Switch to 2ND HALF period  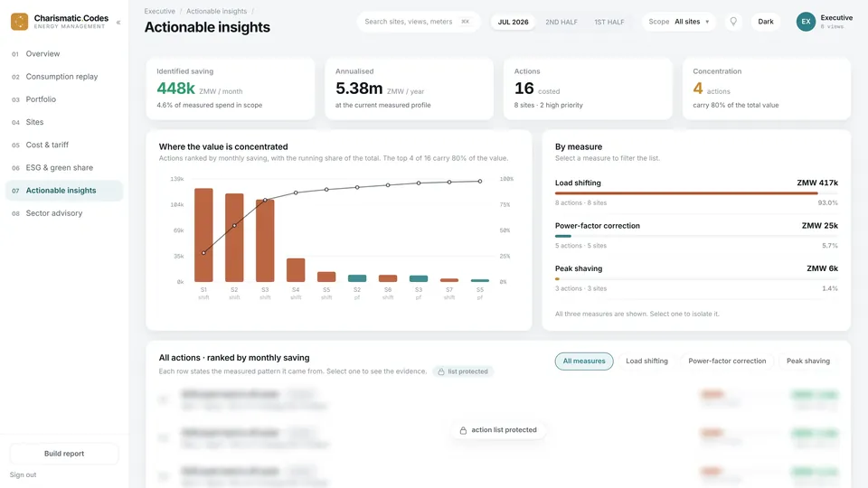(x=561, y=22)
